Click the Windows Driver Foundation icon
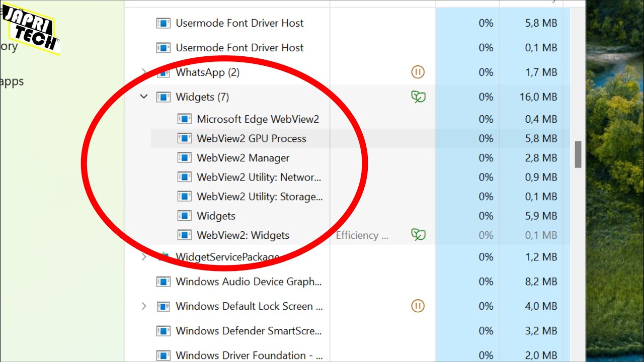 click(x=163, y=355)
